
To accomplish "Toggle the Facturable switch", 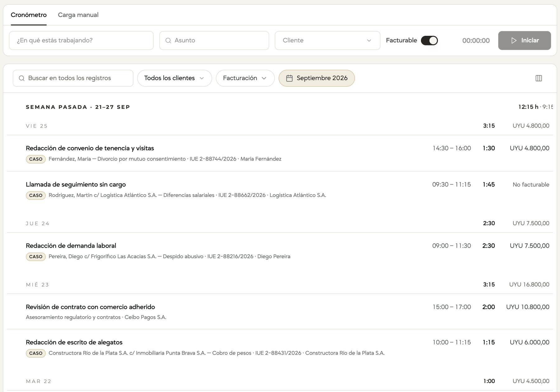I will (x=429, y=40).
